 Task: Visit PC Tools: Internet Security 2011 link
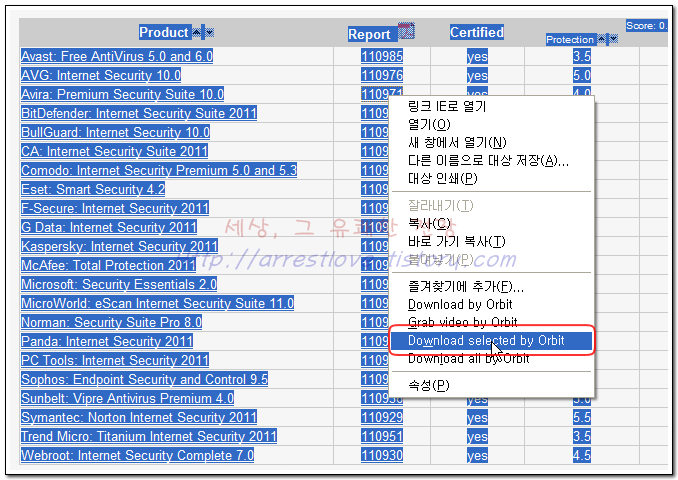coord(115,360)
